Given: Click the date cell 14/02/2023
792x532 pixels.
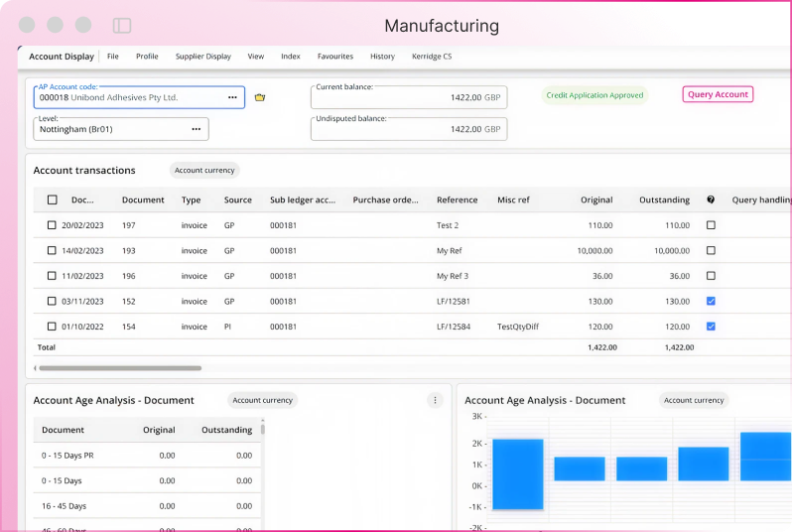Looking at the screenshot, I should pos(82,250).
